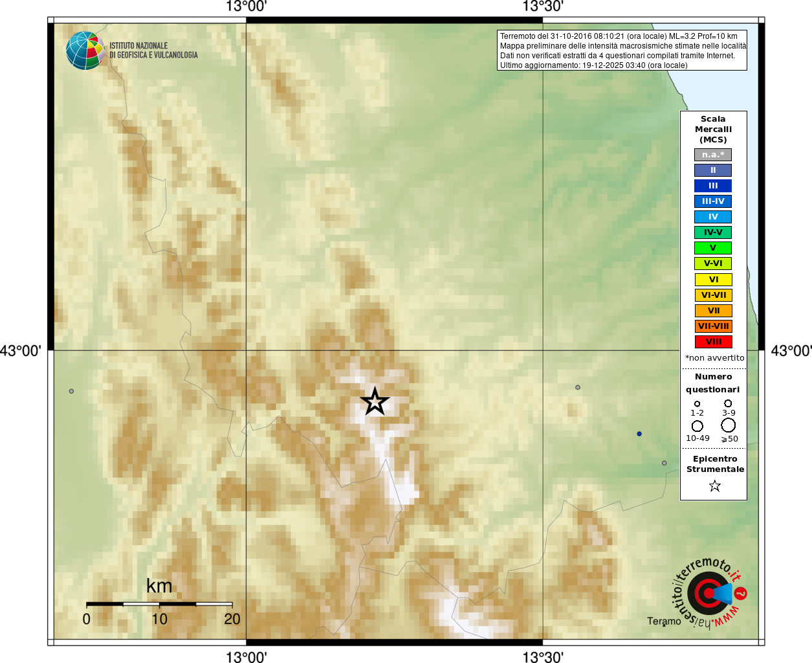Click the VI intensity yellow swatch
The image size is (812, 663).
(713, 280)
